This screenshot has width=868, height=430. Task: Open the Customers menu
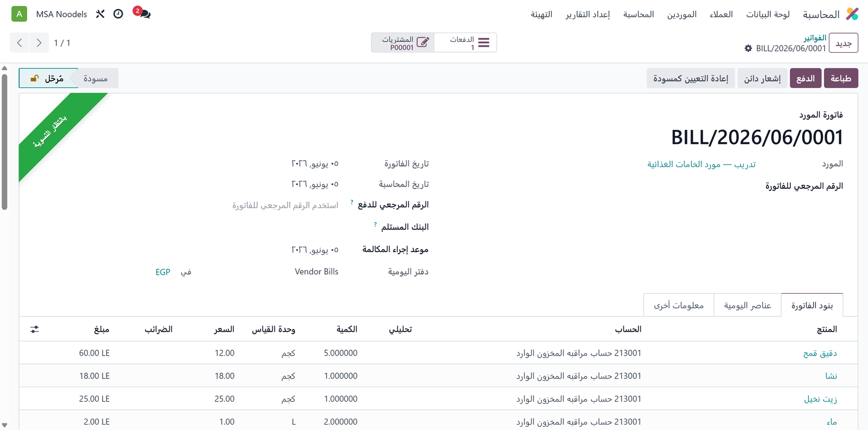tap(721, 14)
